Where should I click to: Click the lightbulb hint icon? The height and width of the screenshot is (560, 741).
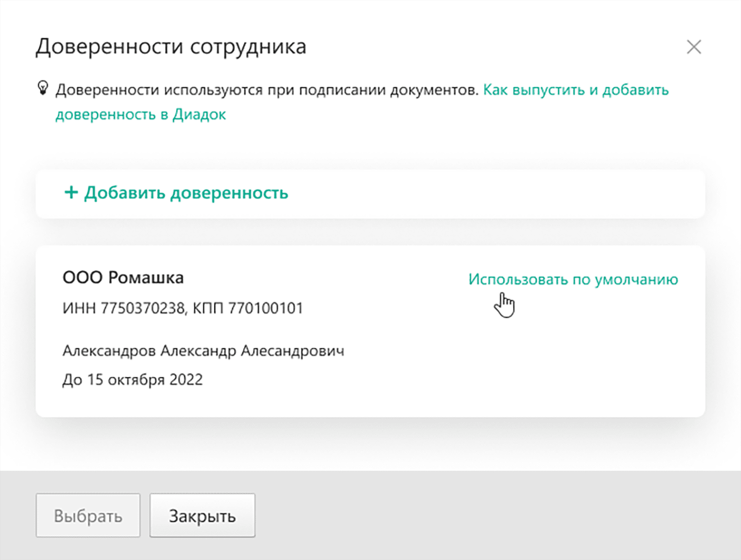(43, 88)
